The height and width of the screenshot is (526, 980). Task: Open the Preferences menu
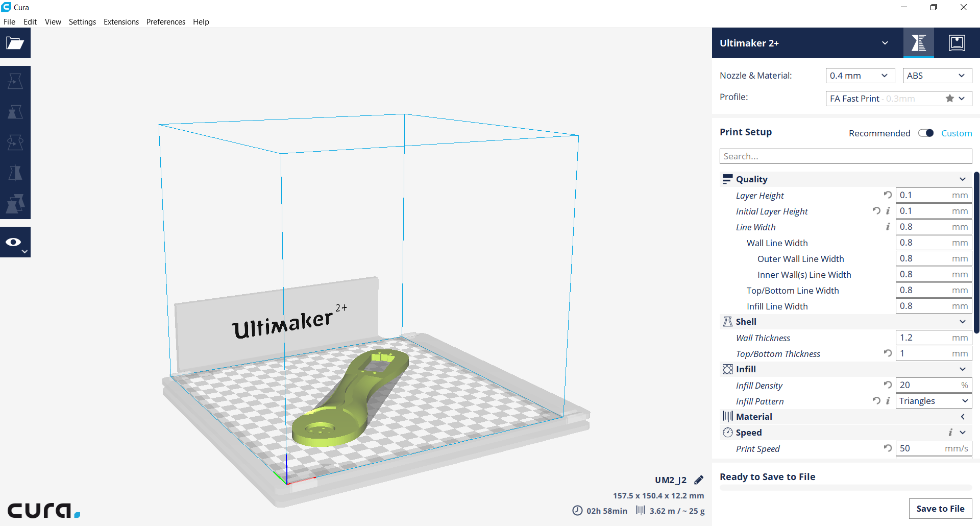point(166,22)
